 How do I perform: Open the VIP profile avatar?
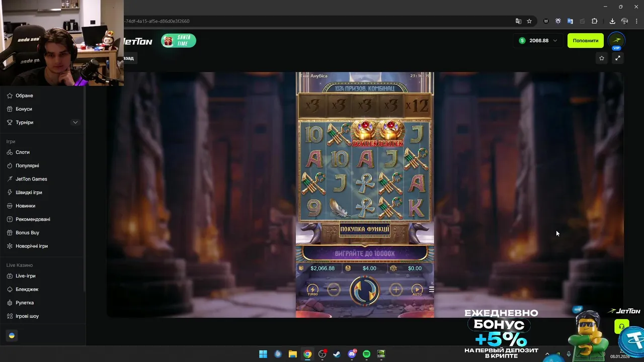coord(617,41)
